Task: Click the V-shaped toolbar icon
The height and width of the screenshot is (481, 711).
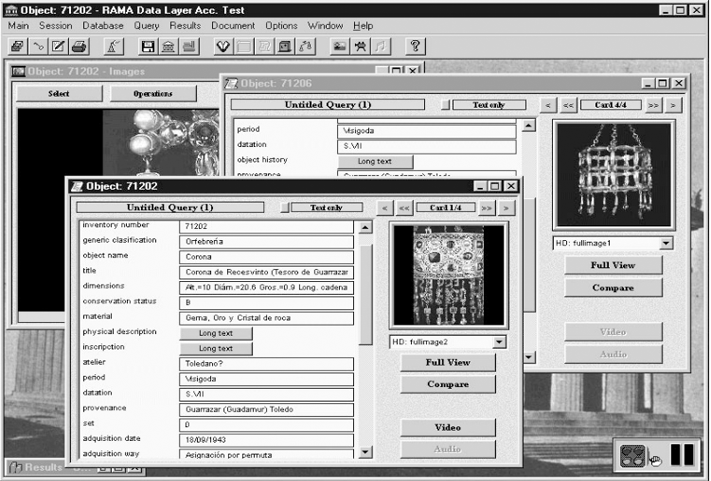Action: [x=223, y=46]
